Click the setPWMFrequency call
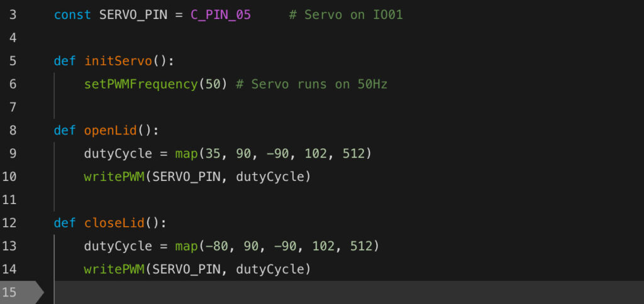The width and height of the screenshot is (644, 304). [x=140, y=84]
